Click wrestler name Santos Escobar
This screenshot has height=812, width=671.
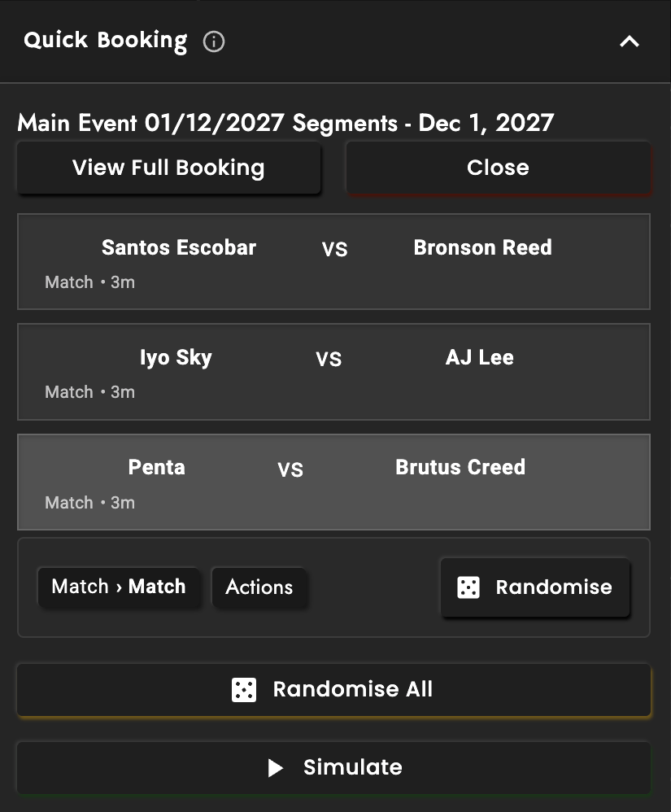(179, 247)
